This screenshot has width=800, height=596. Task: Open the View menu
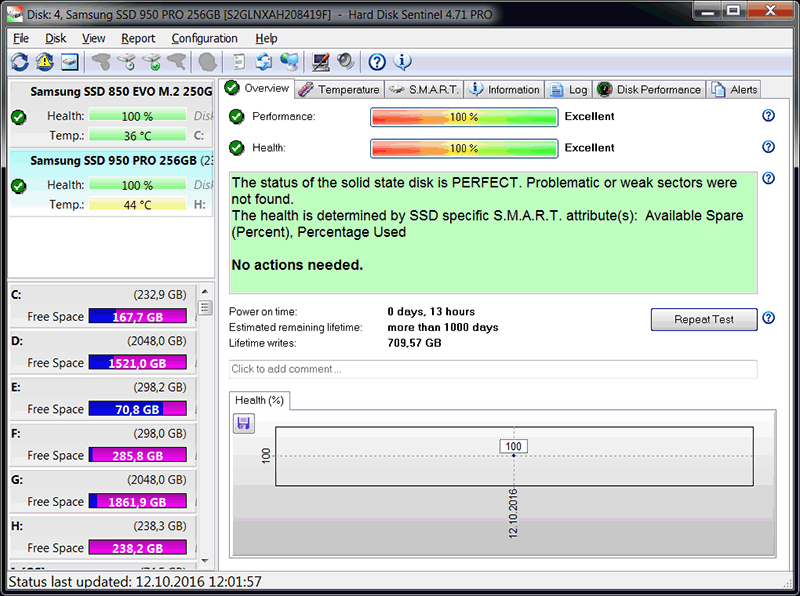coord(93,38)
